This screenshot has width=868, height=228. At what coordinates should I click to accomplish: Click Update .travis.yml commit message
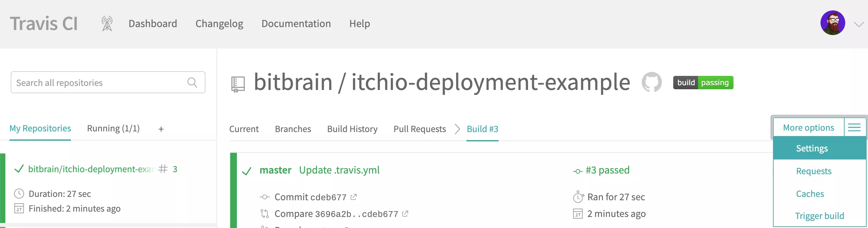pos(339,170)
